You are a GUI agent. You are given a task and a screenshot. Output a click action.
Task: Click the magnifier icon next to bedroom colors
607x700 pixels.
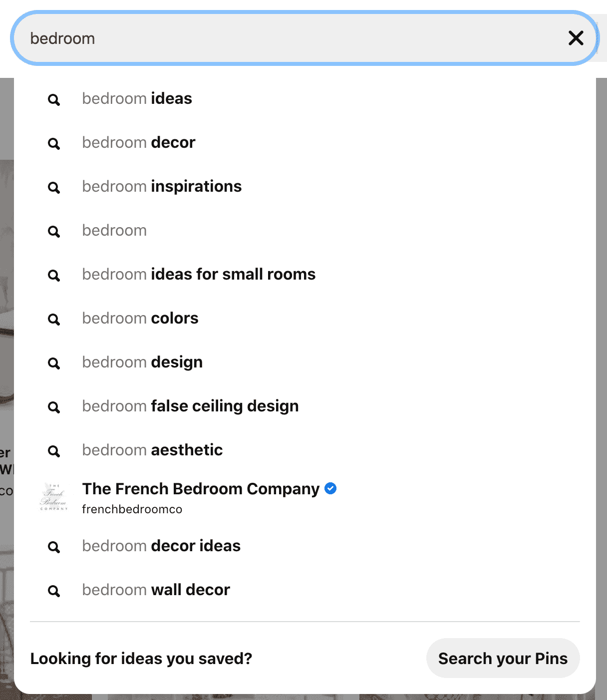point(53,319)
